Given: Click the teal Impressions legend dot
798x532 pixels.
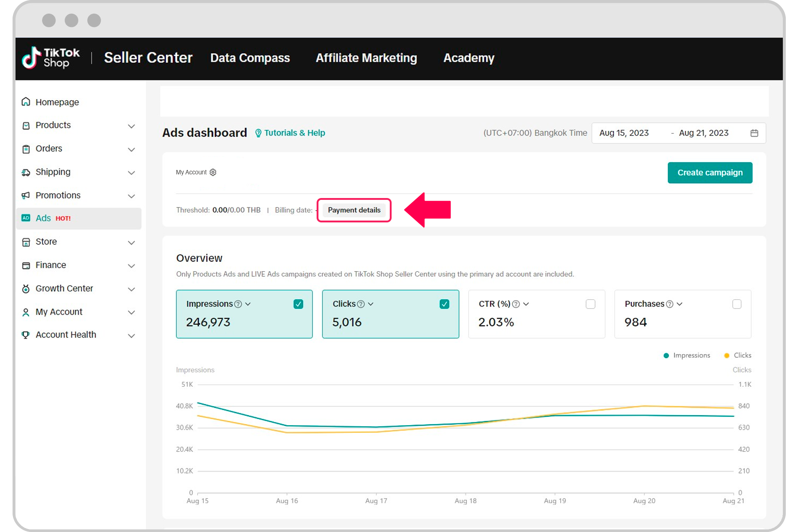Looking at the screenshot, I should tap(666, 355).
